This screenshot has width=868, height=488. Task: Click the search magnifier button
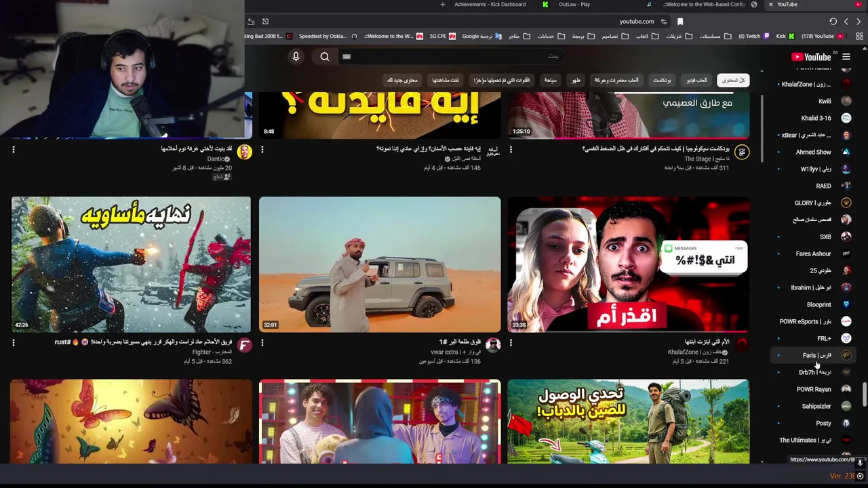click(325, 57)
